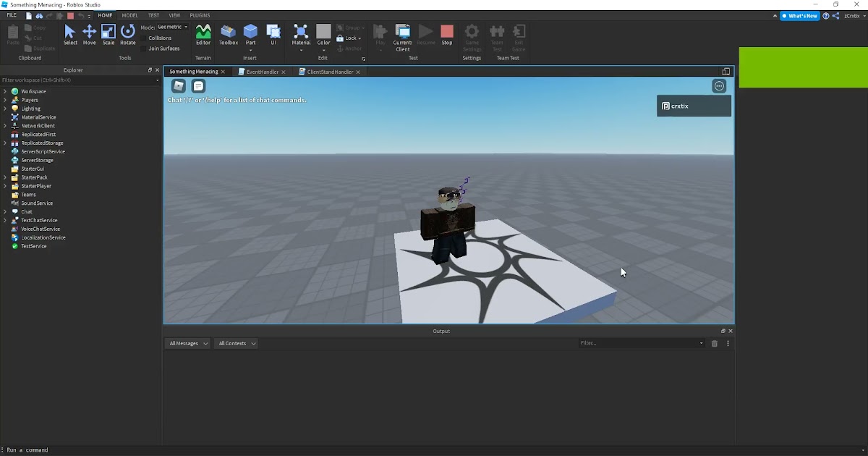Undock the Explorer panel
868x456 pixels.
point(150,70)
